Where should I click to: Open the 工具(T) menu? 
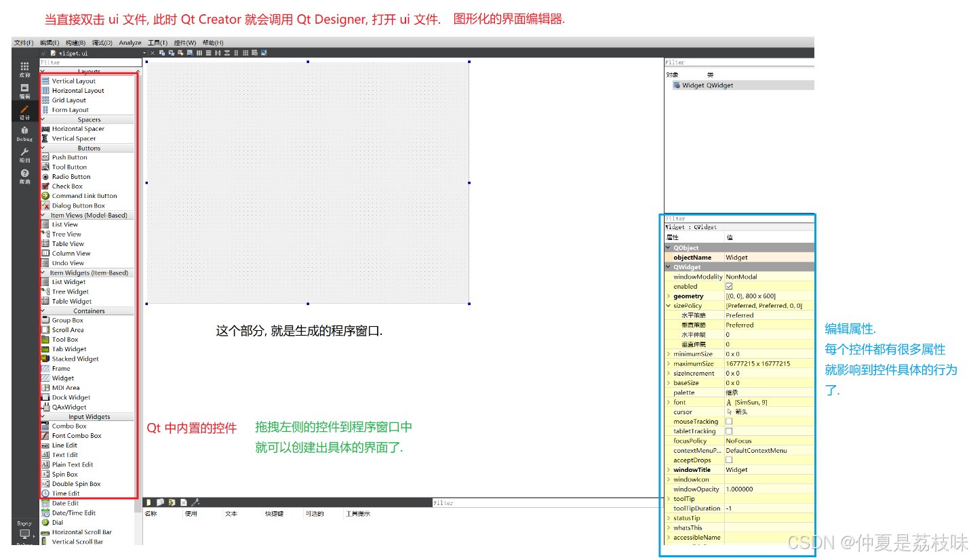click(158, 43)
